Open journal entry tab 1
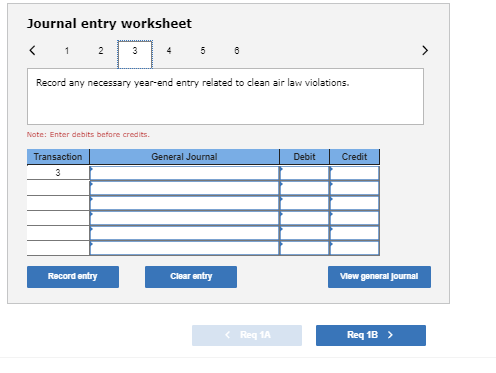The height and width of the screenshot is (373, 496). [x=67, y=51]
